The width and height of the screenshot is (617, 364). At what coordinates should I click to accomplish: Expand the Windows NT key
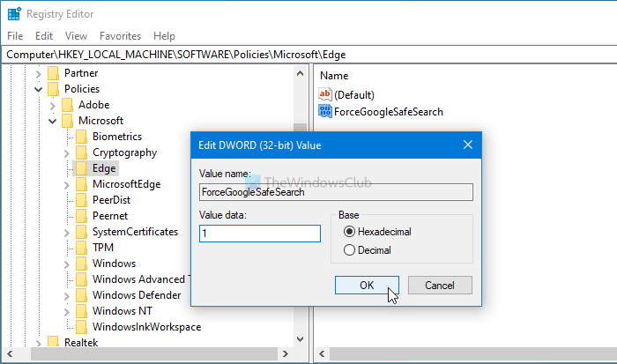coord(66,312)
